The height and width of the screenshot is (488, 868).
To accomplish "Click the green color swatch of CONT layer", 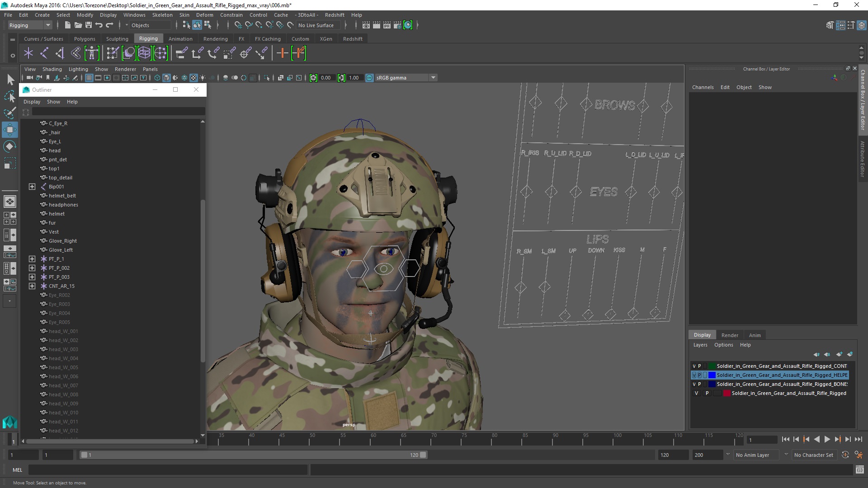I will [712, 366].
